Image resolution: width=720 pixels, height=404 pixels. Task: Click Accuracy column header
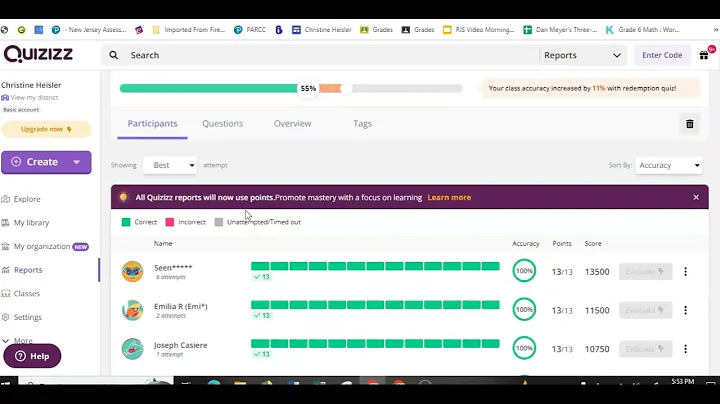pos(526,244)
